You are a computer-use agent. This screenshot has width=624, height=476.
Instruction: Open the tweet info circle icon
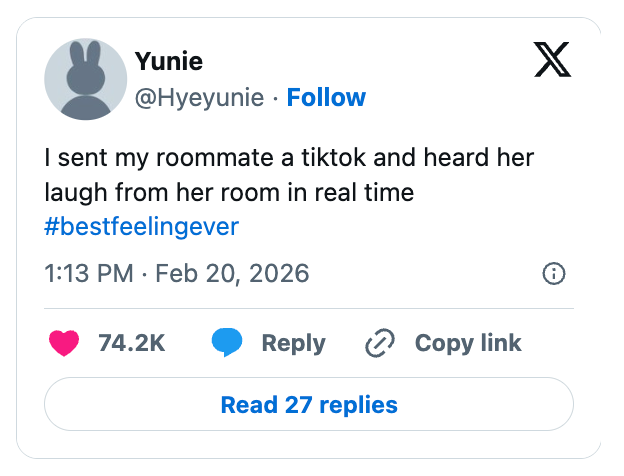(x=553, y=273)
